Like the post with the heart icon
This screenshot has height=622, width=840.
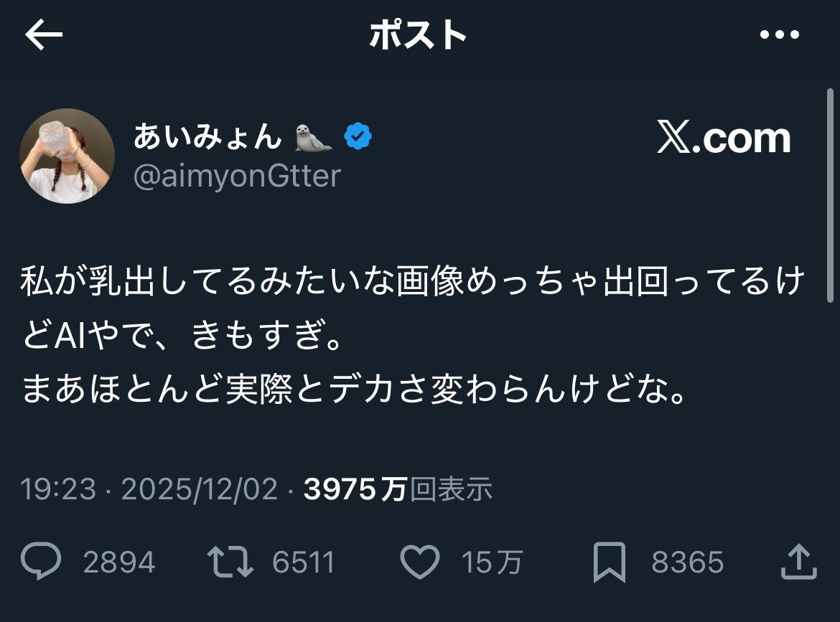(x=419, y=562)
